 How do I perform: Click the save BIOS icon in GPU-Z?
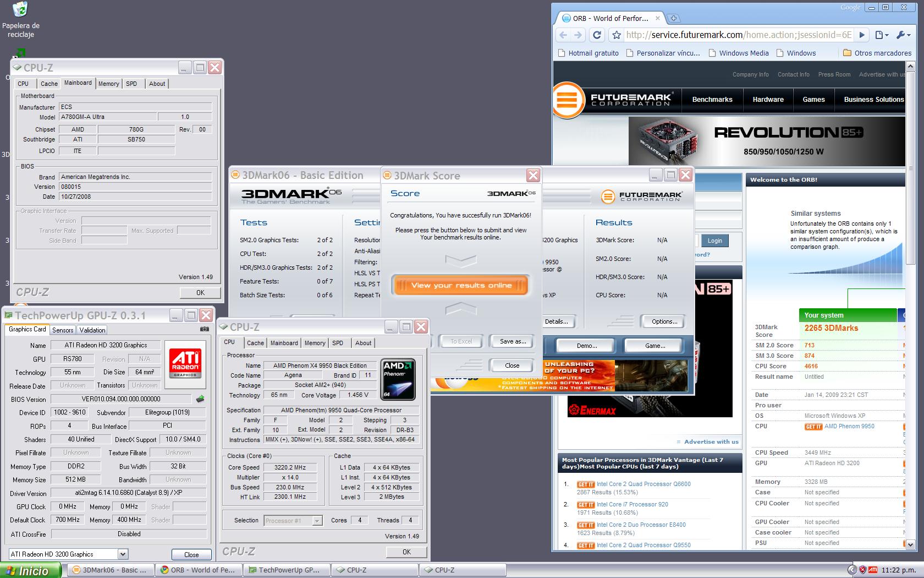point(200,399)
